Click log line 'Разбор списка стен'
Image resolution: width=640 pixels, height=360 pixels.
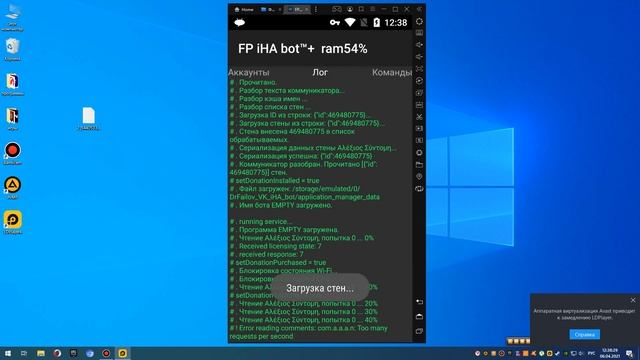coord(270,107)
